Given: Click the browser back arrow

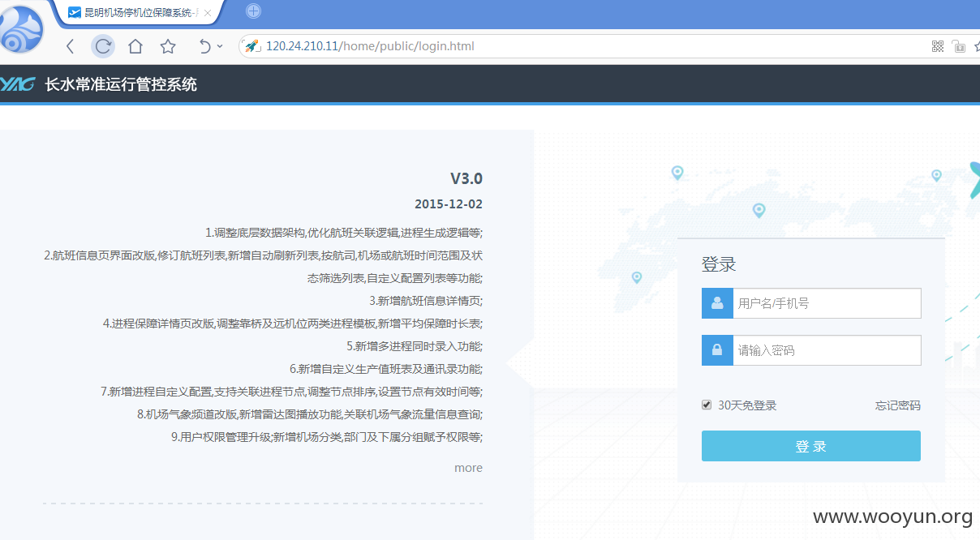Looking at the screenshot, I should click(x=70, y=46).
